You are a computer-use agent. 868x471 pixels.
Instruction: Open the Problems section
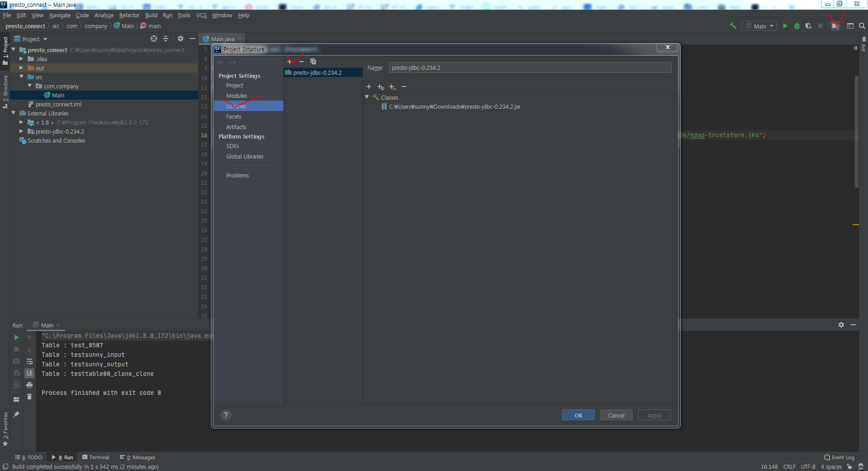[x=238, y=175]
